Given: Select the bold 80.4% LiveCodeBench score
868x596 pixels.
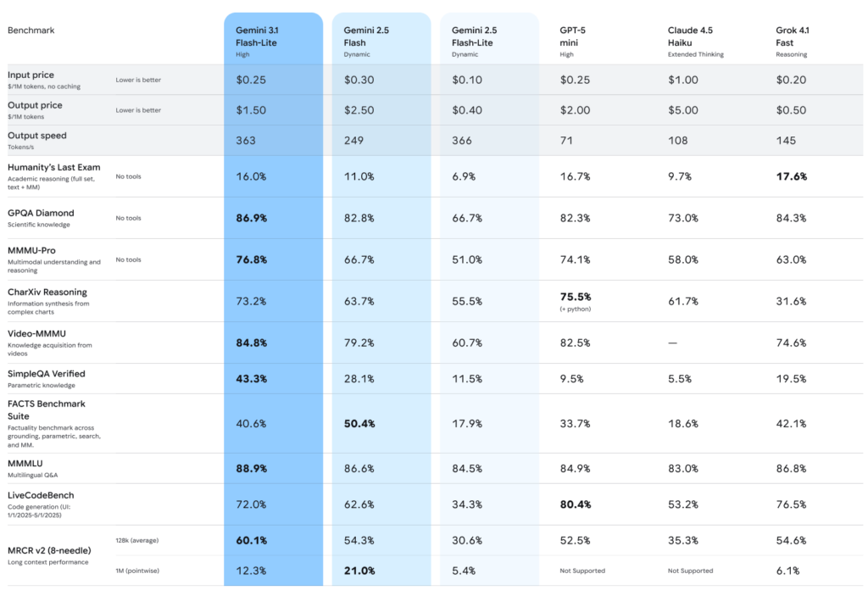Looking at the screenshot, I should point(576,504).
